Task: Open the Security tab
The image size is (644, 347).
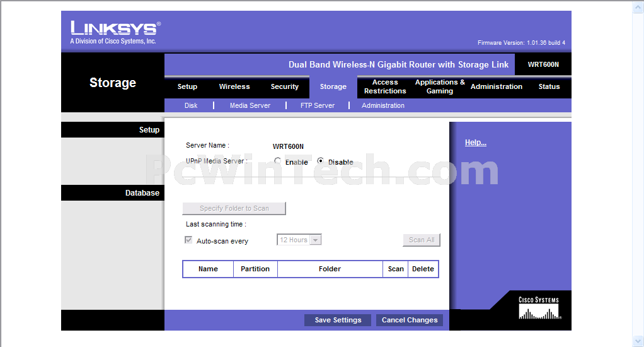Action: click(x=285, y=87)
